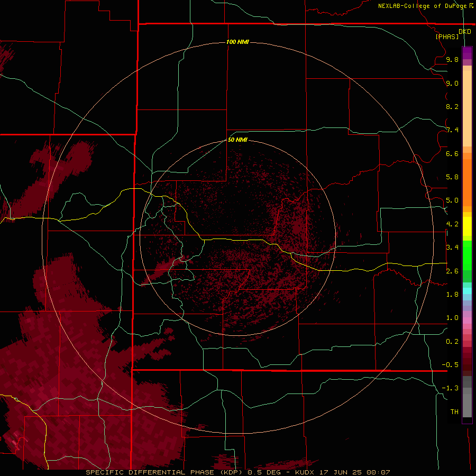Click the 5.0 value on the legend
Viewport: 476px width, 476px height.
pos(452,200)
